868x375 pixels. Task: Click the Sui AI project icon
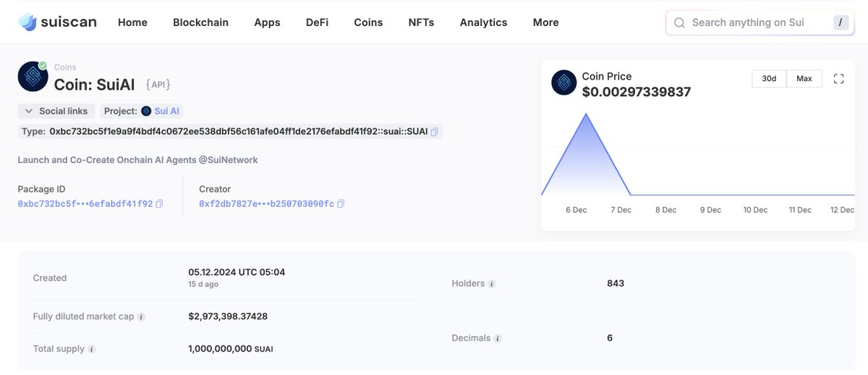click(x=146, y=111)
